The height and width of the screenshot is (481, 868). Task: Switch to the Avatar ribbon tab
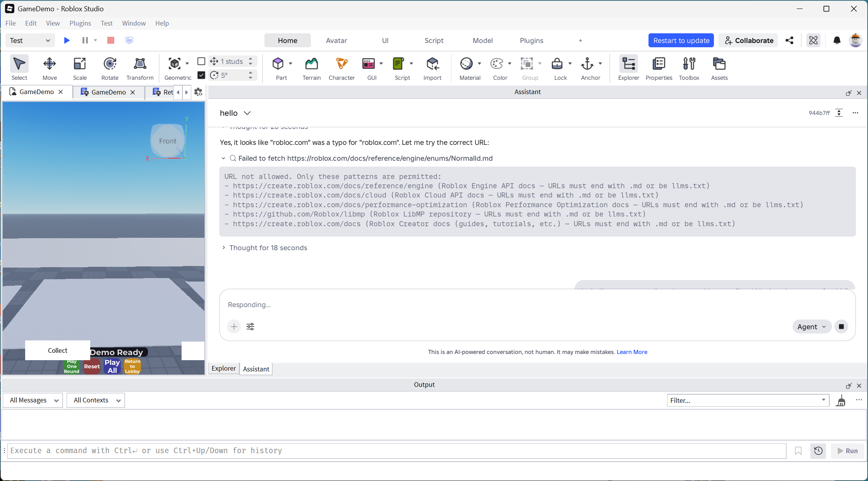click(x=336, y=41)
